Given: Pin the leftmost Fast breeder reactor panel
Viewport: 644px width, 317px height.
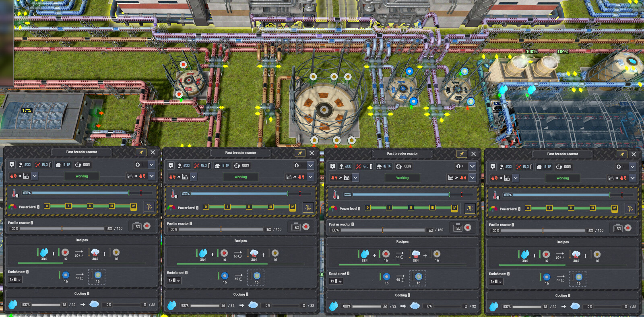Looking at the screenshot, I should (x=140, y=152).
